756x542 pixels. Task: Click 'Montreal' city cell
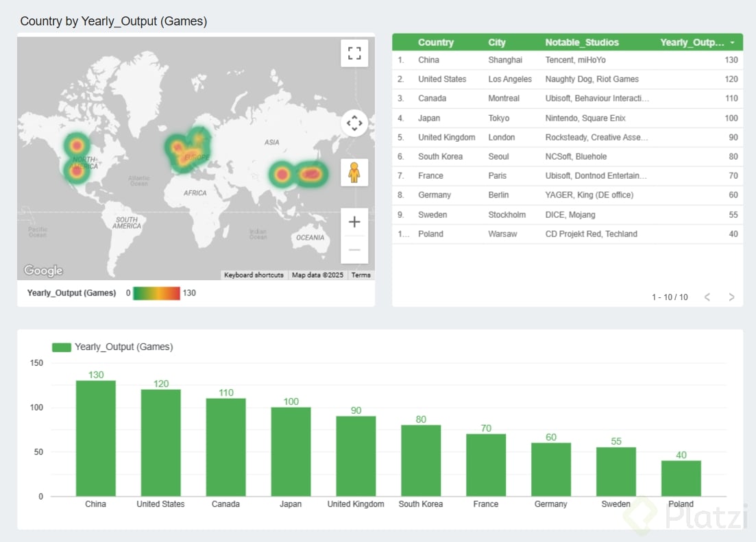pyautogui.click(x=504, y=99)
